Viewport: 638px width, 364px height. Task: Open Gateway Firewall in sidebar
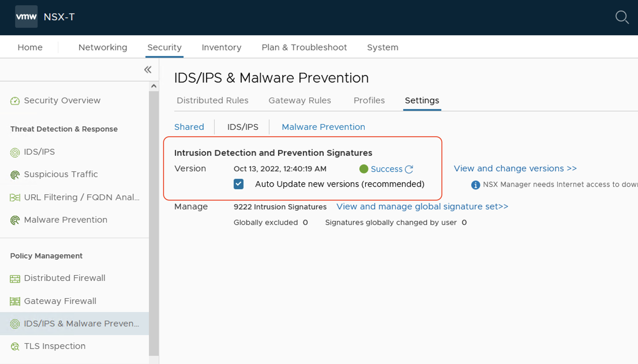click(60, 301)
